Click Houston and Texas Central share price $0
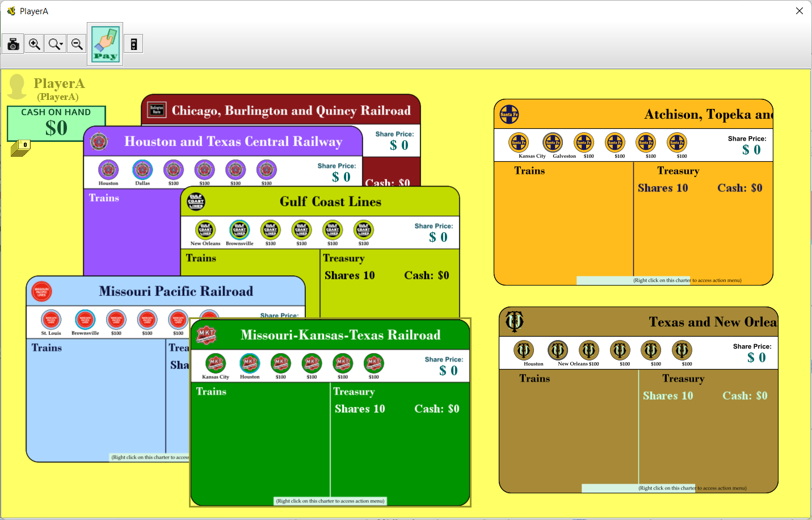This screenshot has height=520, width=812. 341,177
